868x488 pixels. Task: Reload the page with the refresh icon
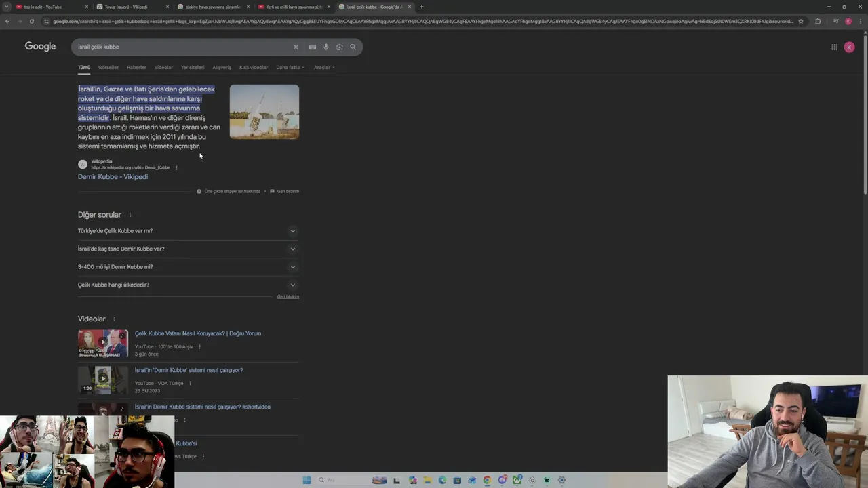pos(31,21)
